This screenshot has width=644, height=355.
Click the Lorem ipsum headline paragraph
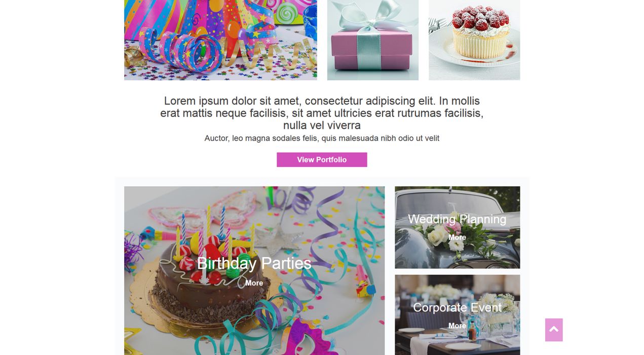pyautogui.click(x=322, y=113)
